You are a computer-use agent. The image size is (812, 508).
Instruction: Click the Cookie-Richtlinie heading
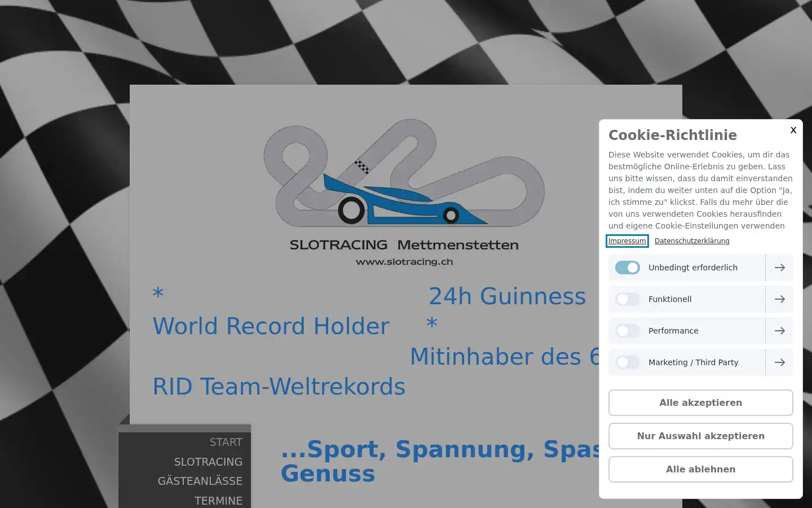pyautogui.click(x=673, y=135)
